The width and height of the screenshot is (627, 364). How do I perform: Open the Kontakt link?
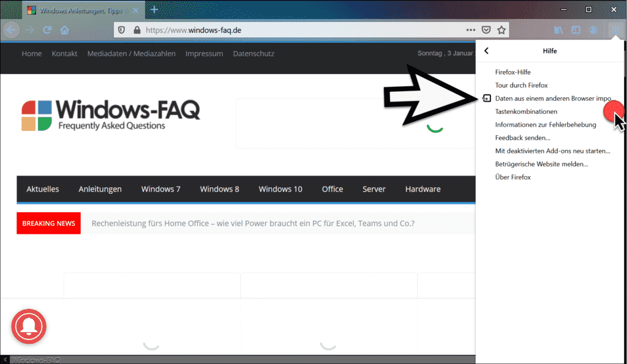(64, 54)
